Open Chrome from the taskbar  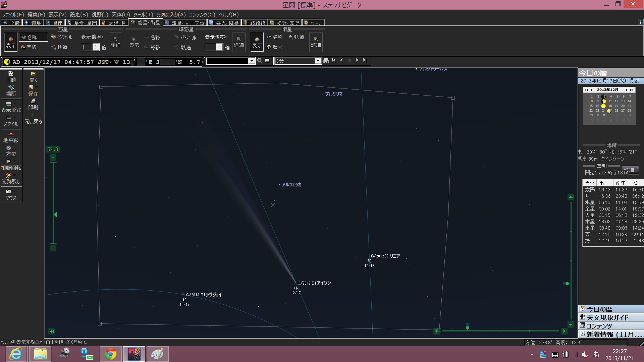(111, 354)
